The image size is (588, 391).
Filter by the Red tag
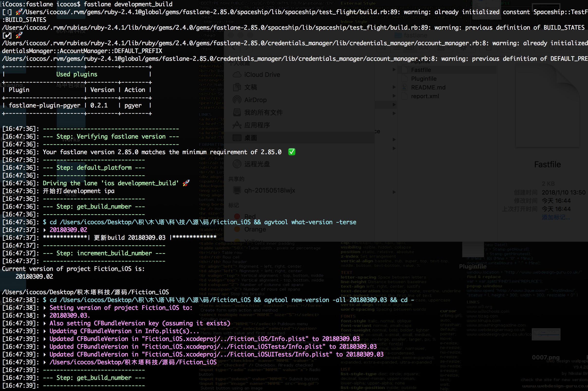(249, 216)
